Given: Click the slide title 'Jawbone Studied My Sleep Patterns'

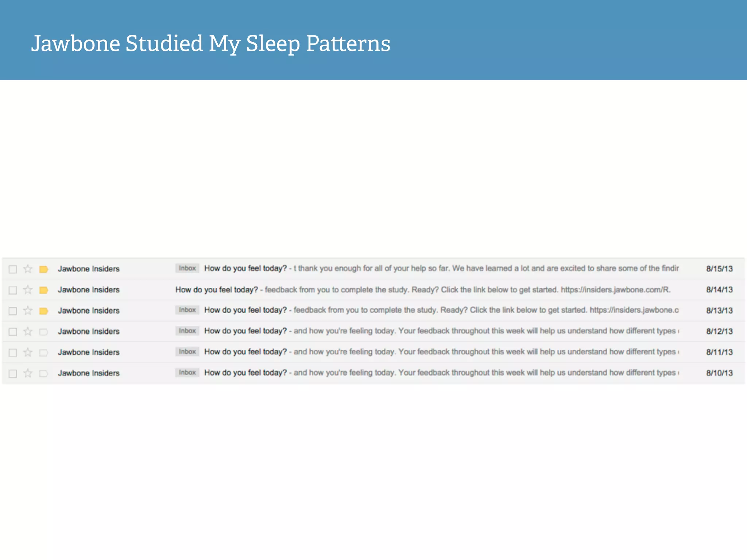Looking at the screenshot, I should [x=211, y=44].
